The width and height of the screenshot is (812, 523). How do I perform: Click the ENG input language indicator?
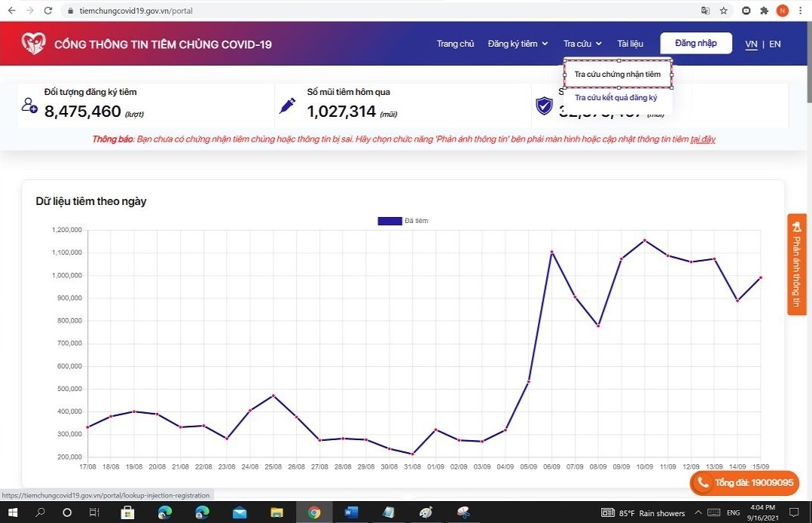pyautogui.click(x=733, y=512)
